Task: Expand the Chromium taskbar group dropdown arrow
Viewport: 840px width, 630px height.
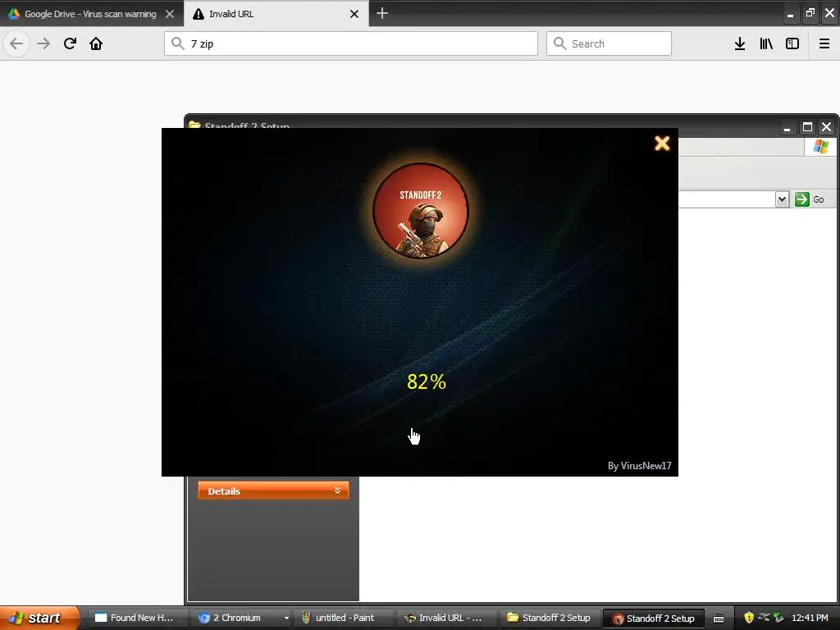Action: (286, 619)
